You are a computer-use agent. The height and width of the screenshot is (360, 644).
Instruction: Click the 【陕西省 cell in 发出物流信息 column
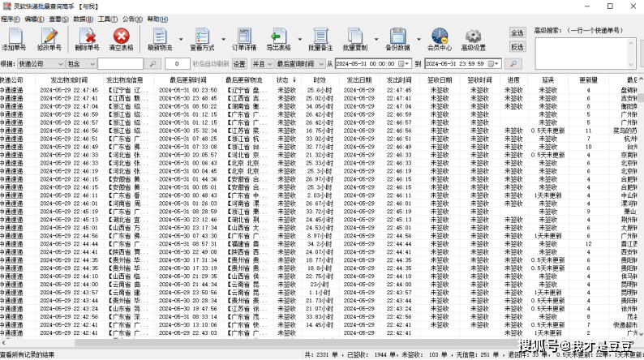click(127, 252)
